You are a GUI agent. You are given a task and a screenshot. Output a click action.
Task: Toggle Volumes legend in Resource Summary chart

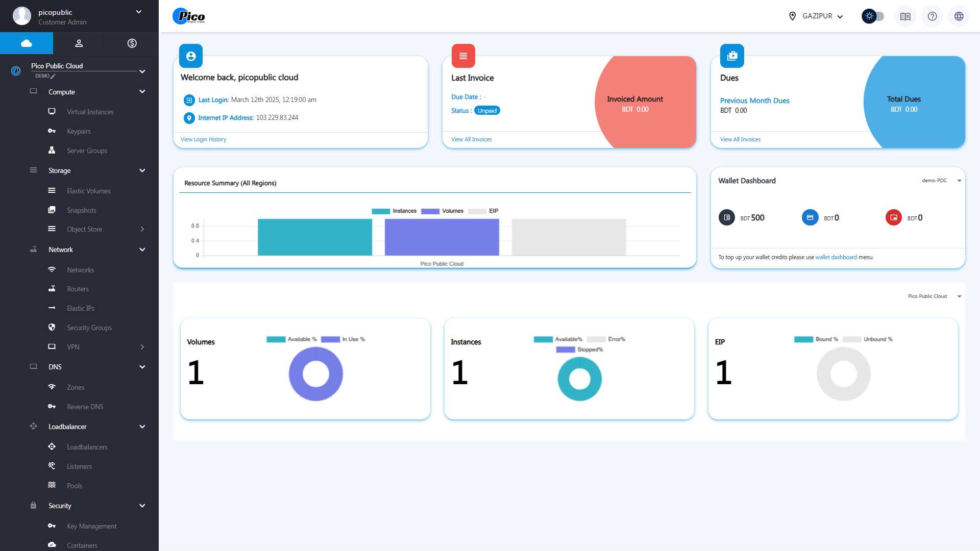(x=442, y=211)
